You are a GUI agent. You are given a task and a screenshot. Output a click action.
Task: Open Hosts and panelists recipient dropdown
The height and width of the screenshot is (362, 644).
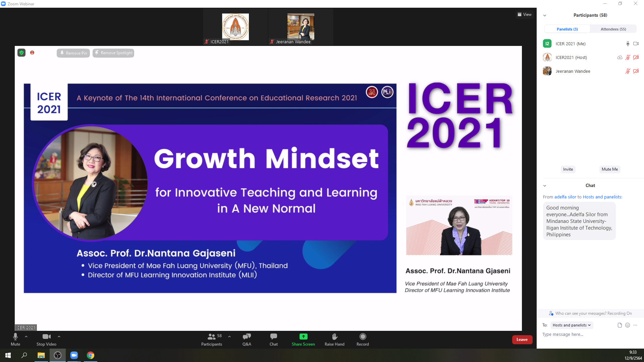[x=572, y=325]
